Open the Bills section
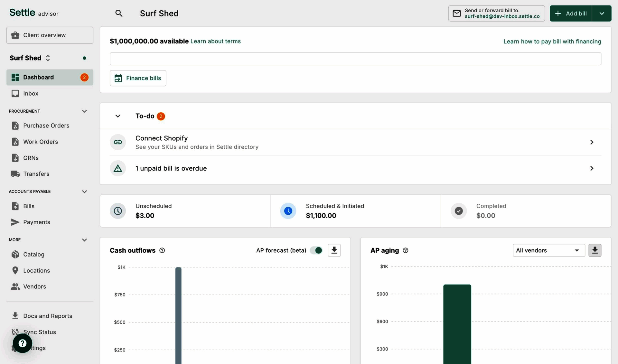The height and width of the screenshot is (364, 618). 29,206
